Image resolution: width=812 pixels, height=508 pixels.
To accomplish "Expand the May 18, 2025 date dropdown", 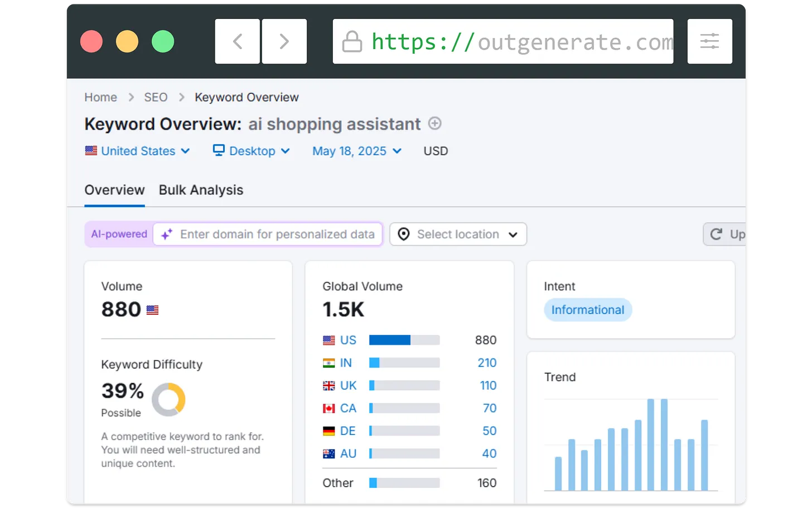I will click(x=356, y=151).
